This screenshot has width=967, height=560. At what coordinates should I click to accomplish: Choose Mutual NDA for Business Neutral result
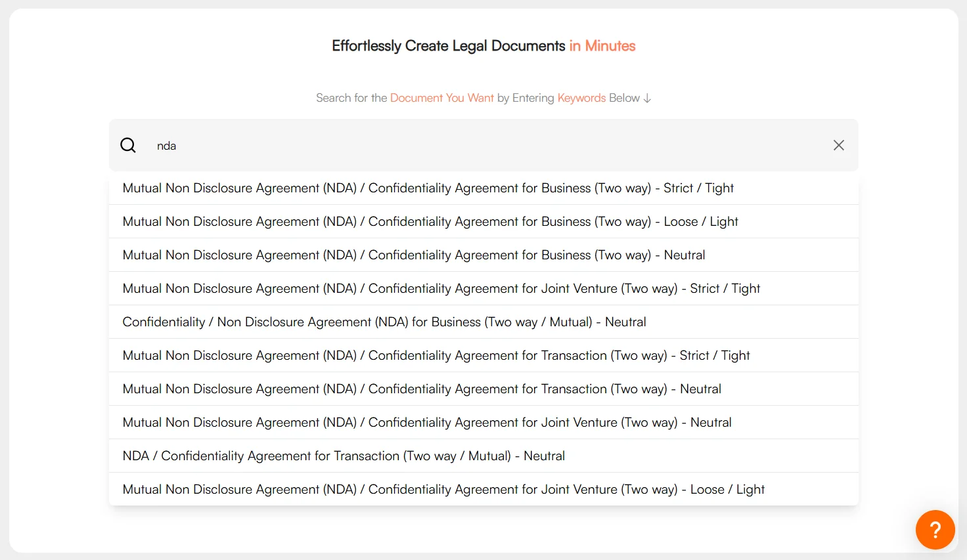click(x=414, y=255)
